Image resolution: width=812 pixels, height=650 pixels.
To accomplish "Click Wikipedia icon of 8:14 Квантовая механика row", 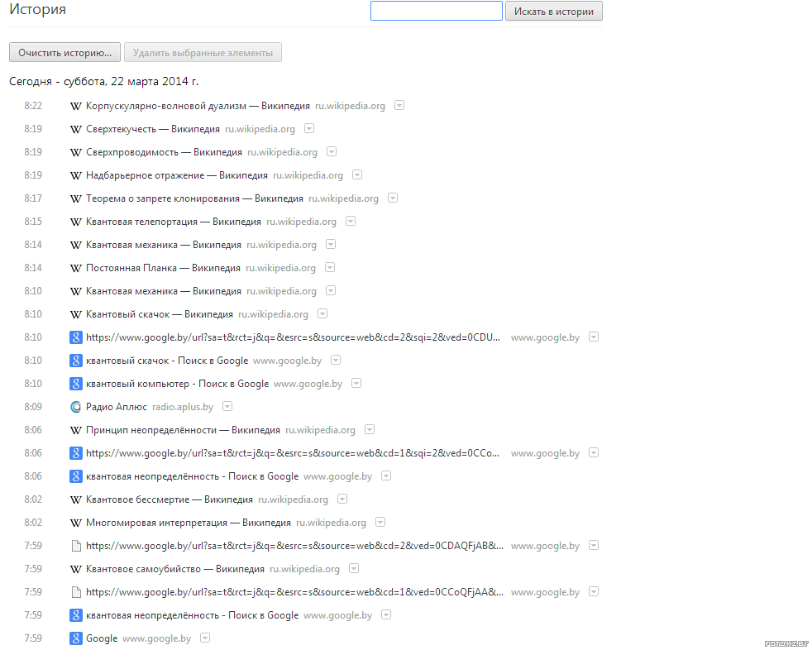I will pyautogui.click(x=75, y=245).
